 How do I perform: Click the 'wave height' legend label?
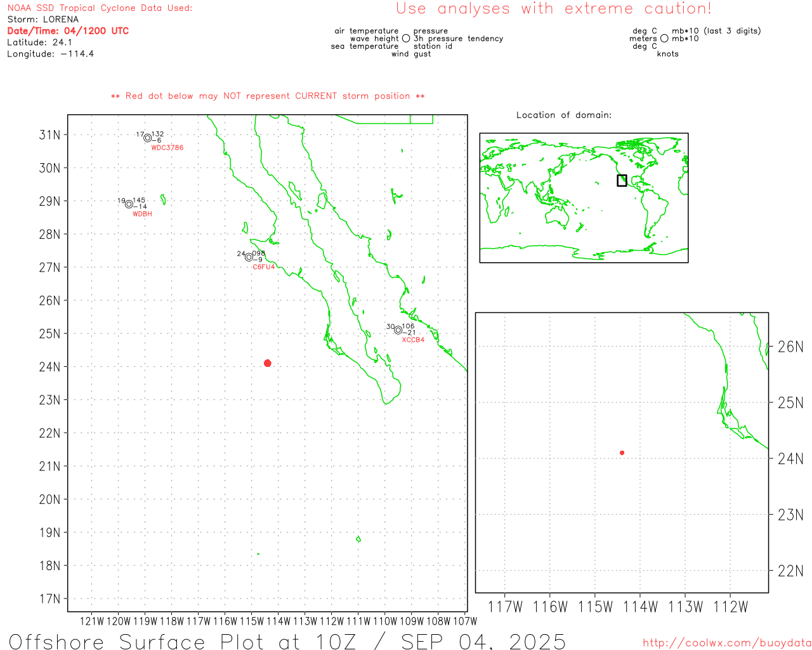[374, 39]
